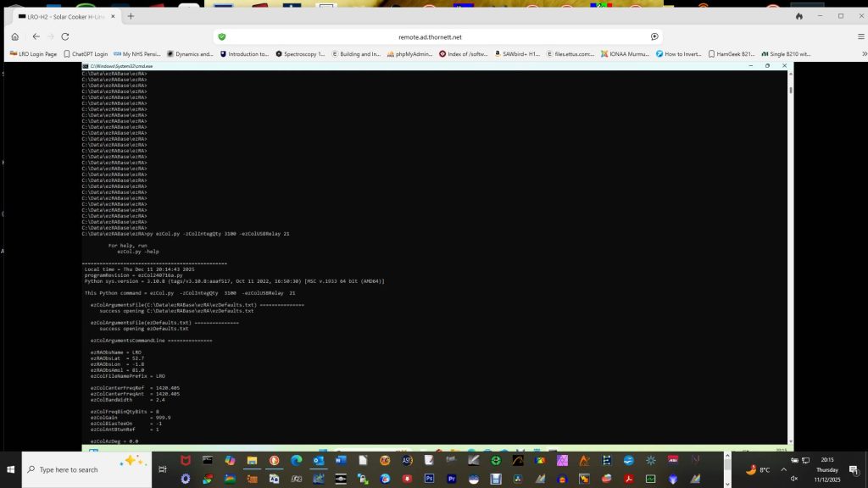Open Microsoft Edge from the taskbar
868x488 pixels.
[297, 461]
